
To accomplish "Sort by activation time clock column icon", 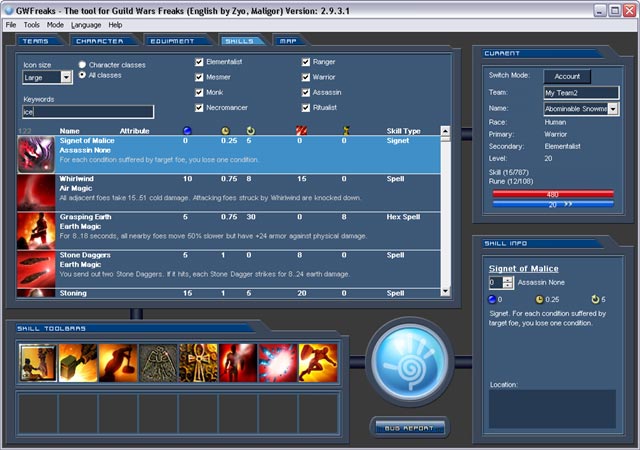I will click(x=225, y=131).
